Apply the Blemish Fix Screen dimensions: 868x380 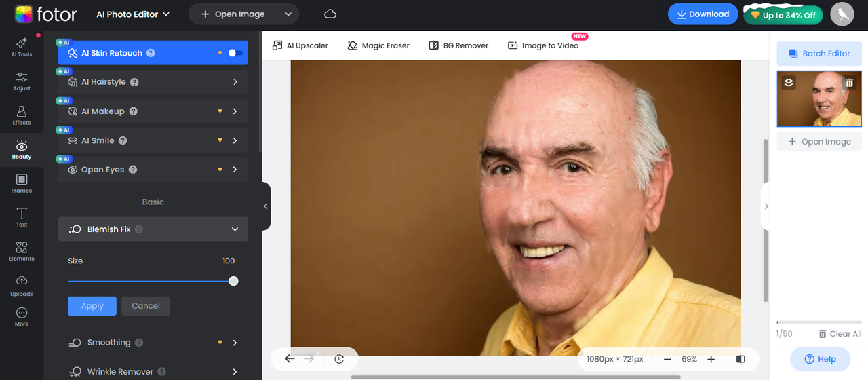click(x=92, y=306)
